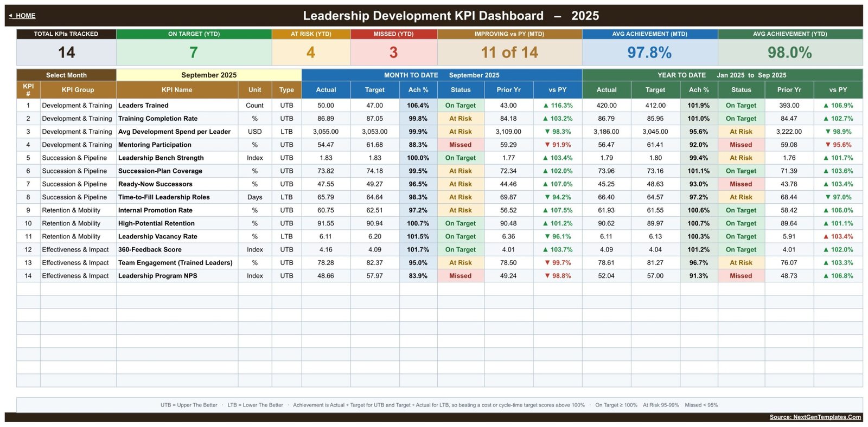Click YTD prior year 3,222.00 cell
The height and width of the screenshot is (427, 868).
789,132
